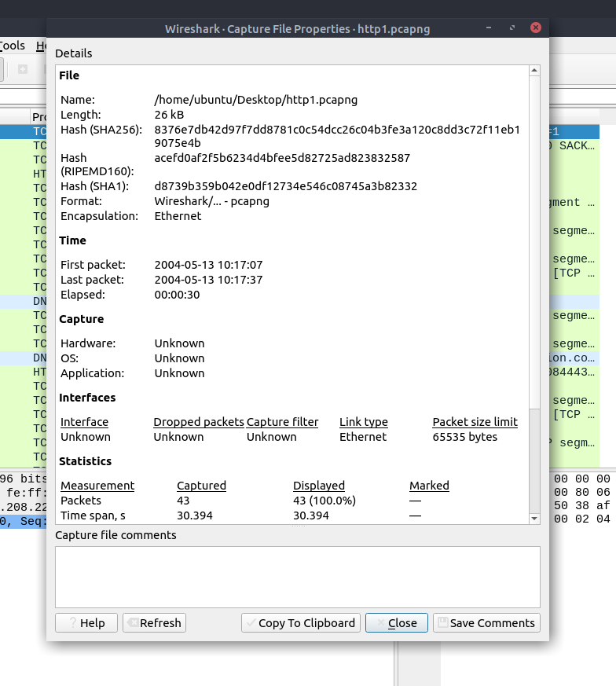Click the details scrollbar down arrow
The image size is (616, 686).
(534, 519)
